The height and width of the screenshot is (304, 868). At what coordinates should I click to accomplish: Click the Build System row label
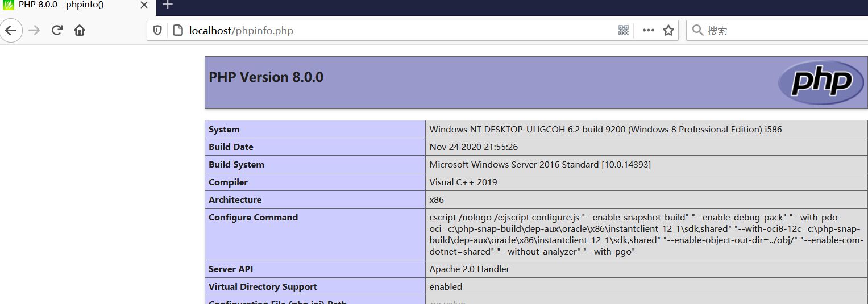236,165
